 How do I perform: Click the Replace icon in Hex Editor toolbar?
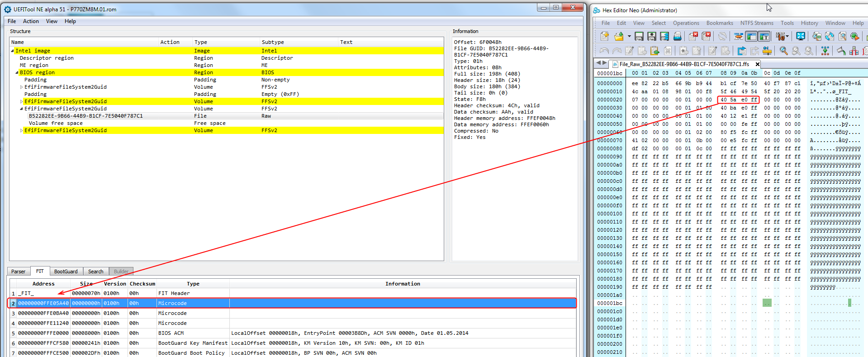click(830, 36)
